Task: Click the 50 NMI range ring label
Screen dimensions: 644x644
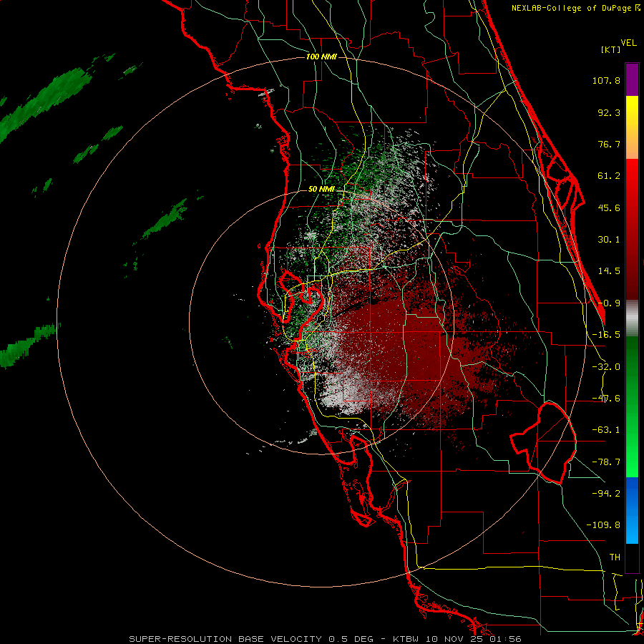Action: pyautogui.click(x=321, y=189)
